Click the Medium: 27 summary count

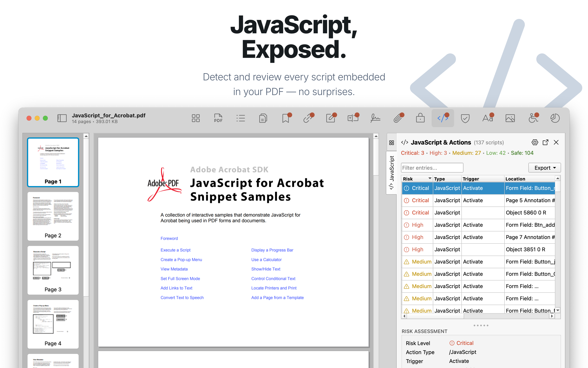tap(467, 153)
